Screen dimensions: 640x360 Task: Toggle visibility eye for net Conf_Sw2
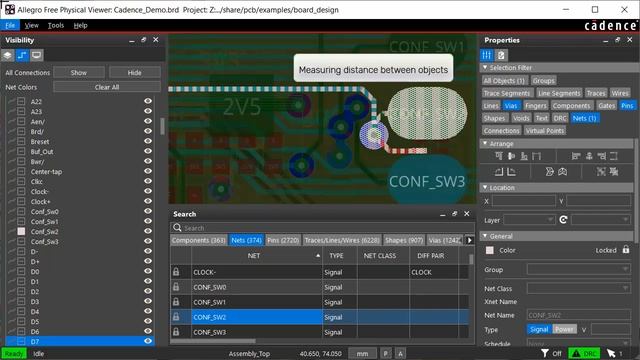[x=148, y=231]
